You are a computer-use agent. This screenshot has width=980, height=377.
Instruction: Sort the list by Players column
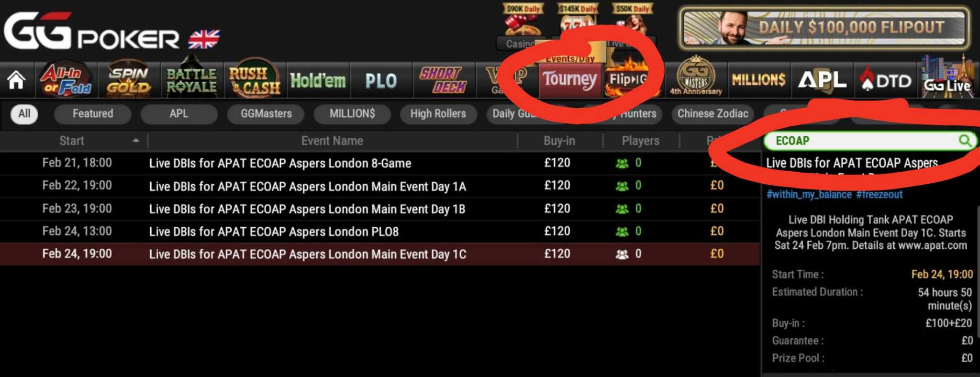tap(640, 141)
